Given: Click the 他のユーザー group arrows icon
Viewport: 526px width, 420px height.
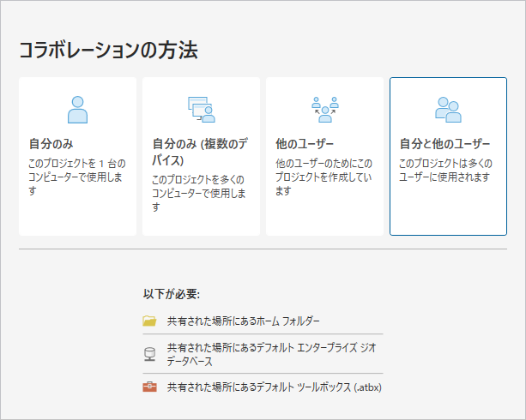Looking at the screenshot, I should click(324, 109).
